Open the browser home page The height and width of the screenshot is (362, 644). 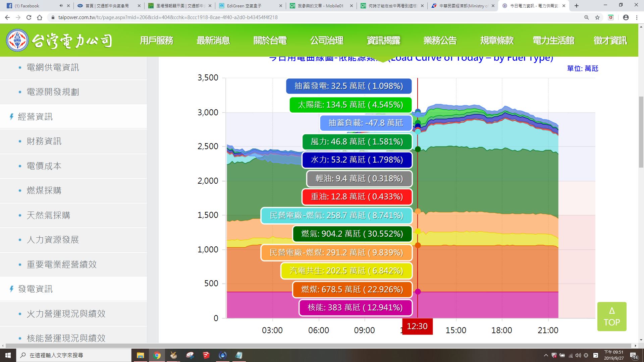(40, 17)
